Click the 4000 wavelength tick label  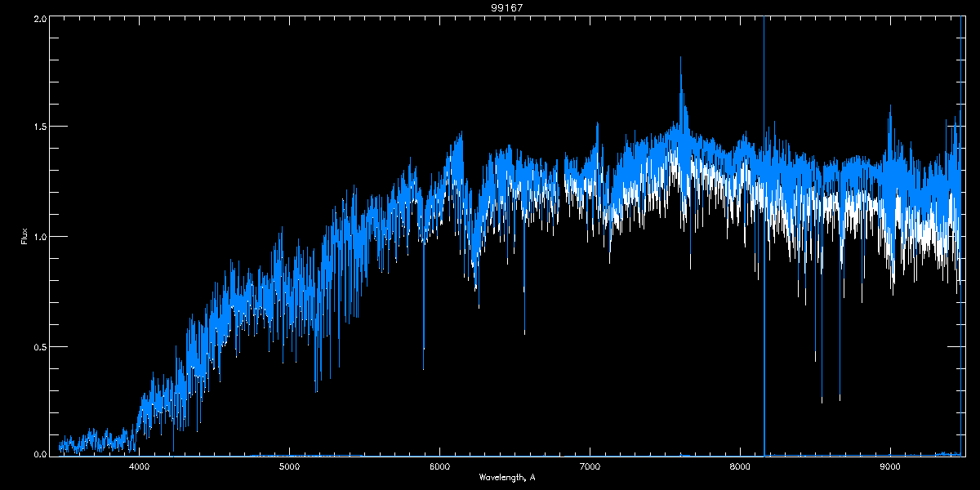click(x=140, y=466)
